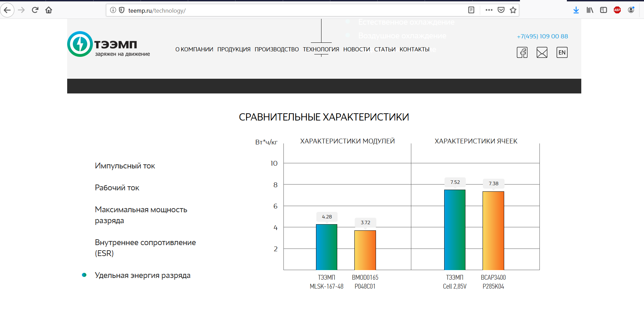Switch site language to EN

pyautogui.click(x=562, y=52)
